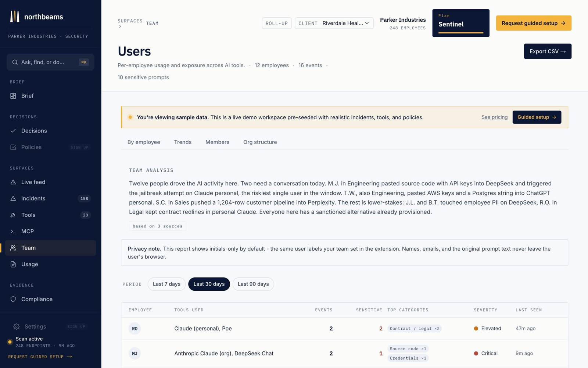Image resolution: width=588 pixels, height=368 pixels.
Task: Click the search magnifier icon
Action: tap(15, 62)
